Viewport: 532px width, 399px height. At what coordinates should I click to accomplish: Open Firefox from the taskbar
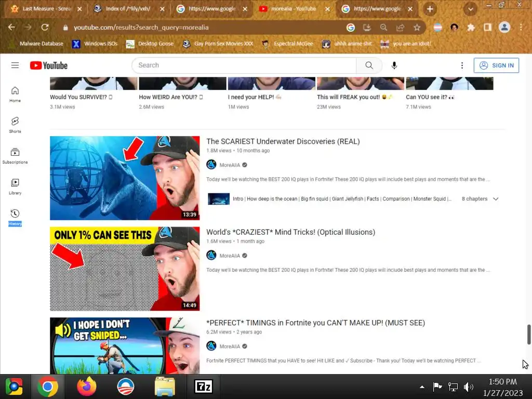tap(87, 387)
